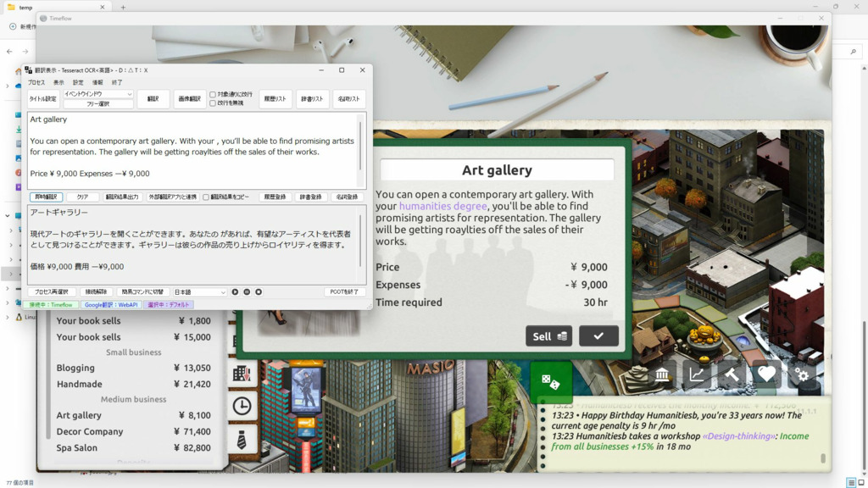The height and width of the screenshot is (488, 868).
Task: Click the 画像翻訳 button
Action: click(189, 99)
